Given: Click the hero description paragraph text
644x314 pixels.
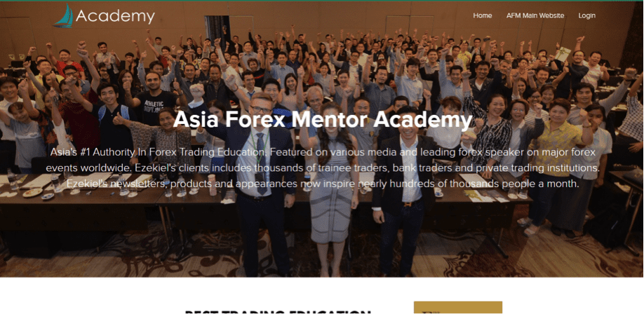Looking at the screenshot, I should coord(323,168).
